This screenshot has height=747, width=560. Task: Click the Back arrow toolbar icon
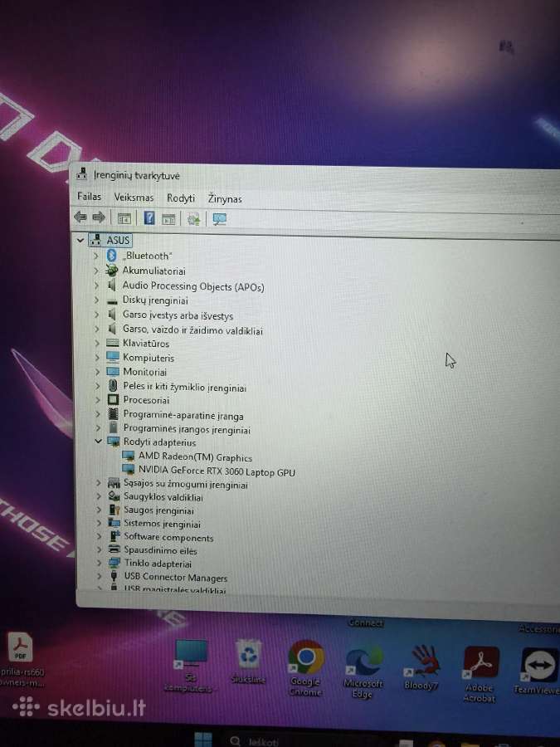pos(80,217)
